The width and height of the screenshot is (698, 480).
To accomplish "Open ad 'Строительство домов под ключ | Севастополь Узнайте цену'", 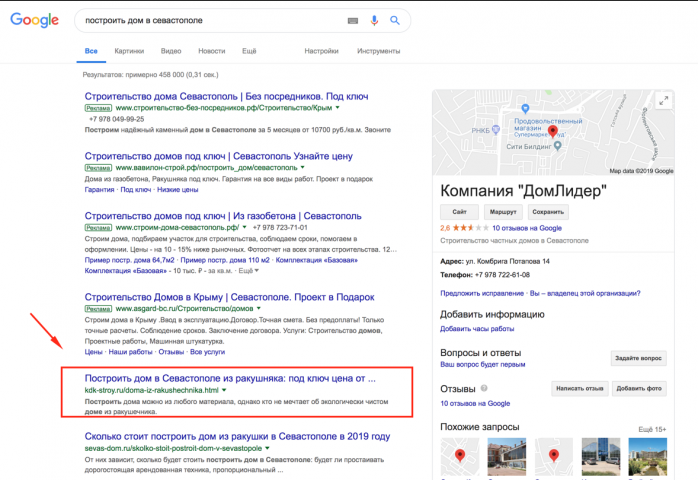I will (219, 156).
